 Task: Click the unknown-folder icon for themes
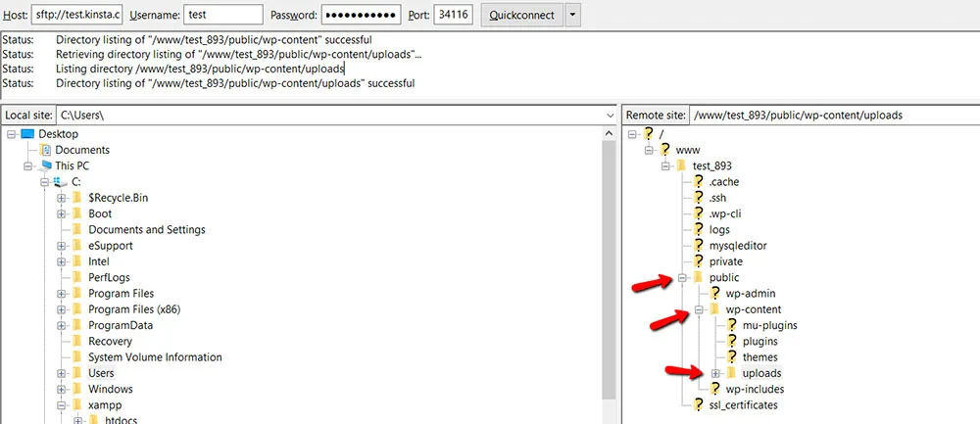732,357
